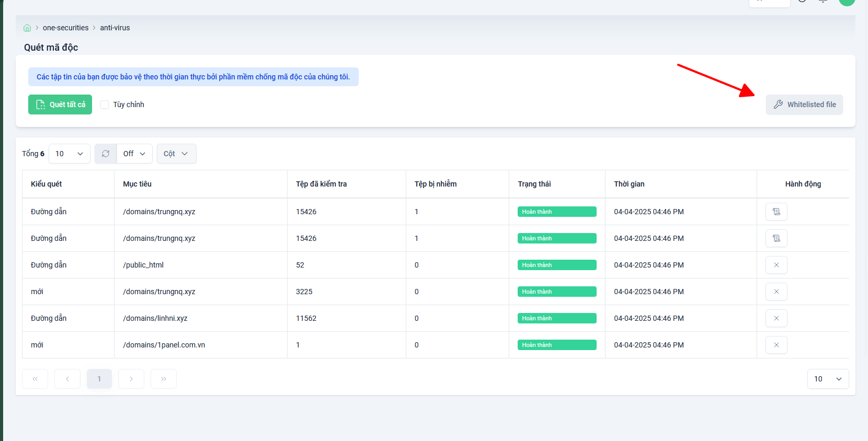Click the Đường dẫn type in linhni.xyz row

pyautogui.click(x=49, y=318)
